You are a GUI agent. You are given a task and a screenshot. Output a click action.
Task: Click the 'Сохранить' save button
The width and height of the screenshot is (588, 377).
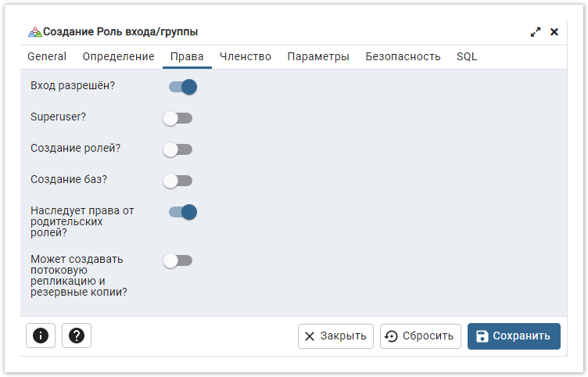tap(514, 336)
